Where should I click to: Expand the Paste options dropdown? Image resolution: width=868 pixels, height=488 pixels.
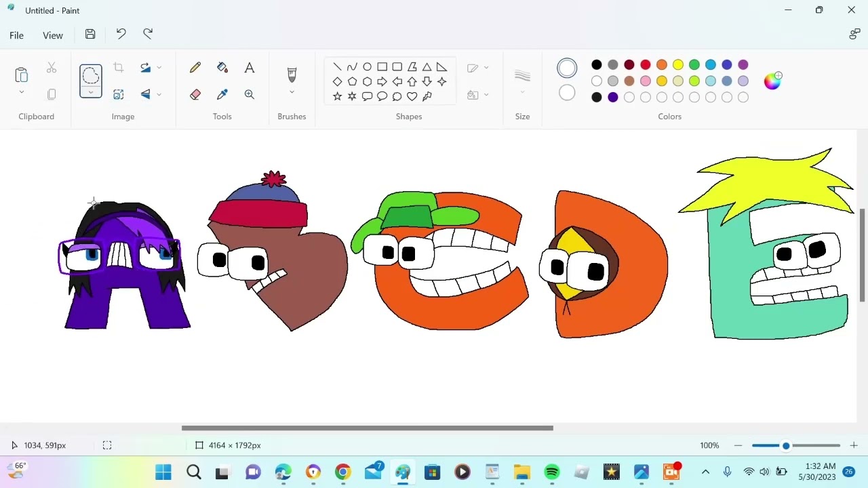(x=21, y=92)
